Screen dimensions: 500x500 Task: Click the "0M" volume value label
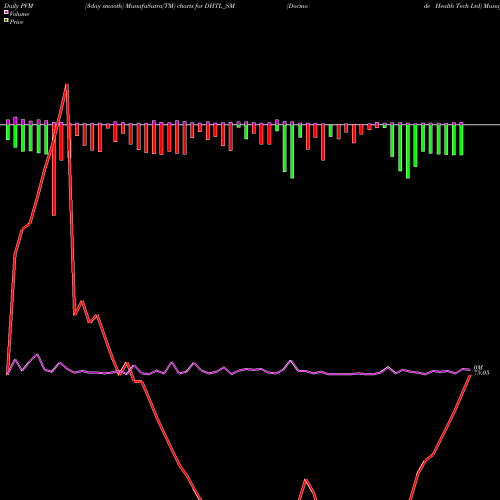pos(478,367)
